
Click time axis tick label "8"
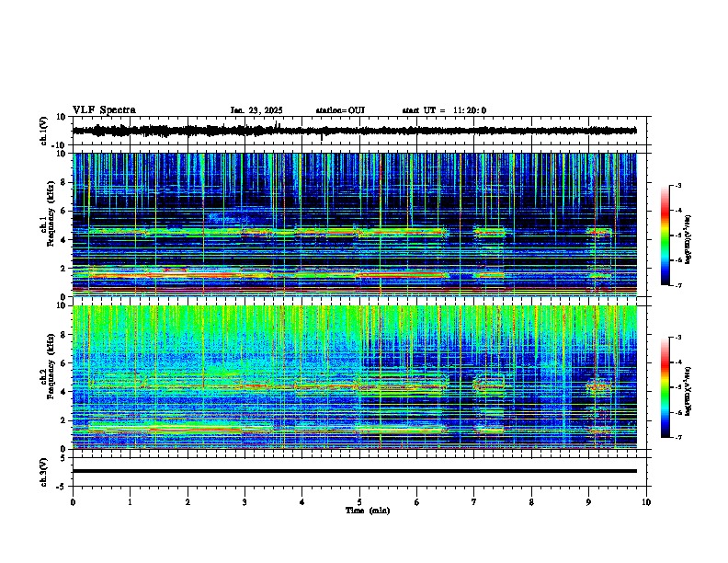coord(531,502)
